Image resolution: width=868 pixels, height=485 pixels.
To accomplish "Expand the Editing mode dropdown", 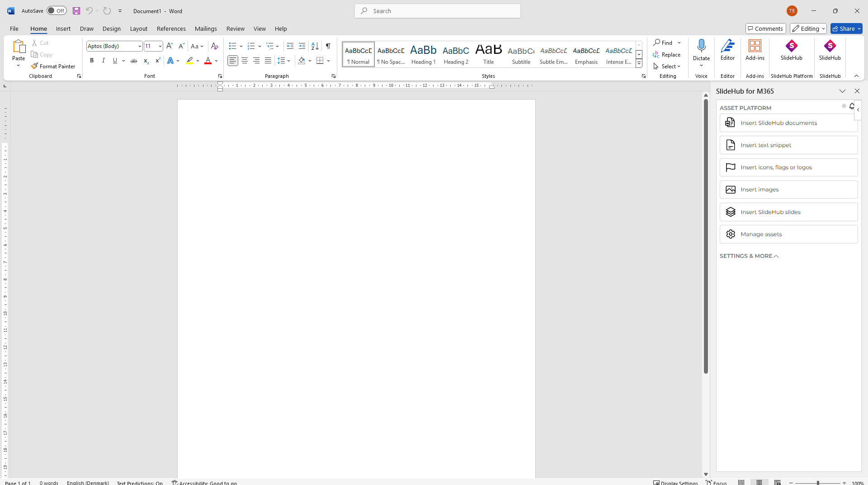I will [808, 29].
